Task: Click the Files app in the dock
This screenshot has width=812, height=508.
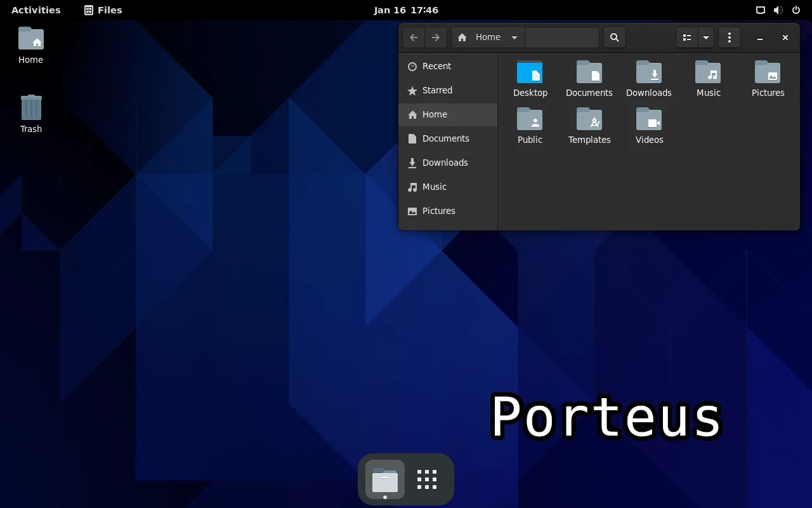Action: (x=385, y=480)
